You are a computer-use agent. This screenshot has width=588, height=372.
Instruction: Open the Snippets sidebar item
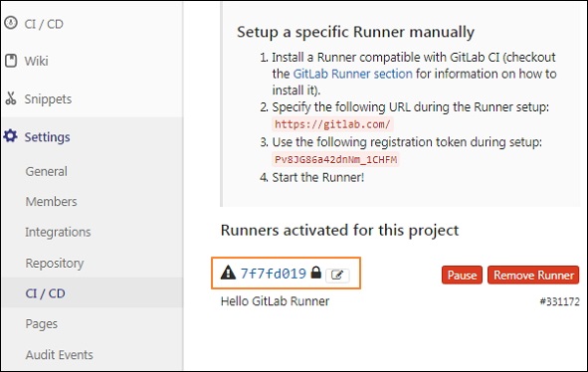pos(48,99)
